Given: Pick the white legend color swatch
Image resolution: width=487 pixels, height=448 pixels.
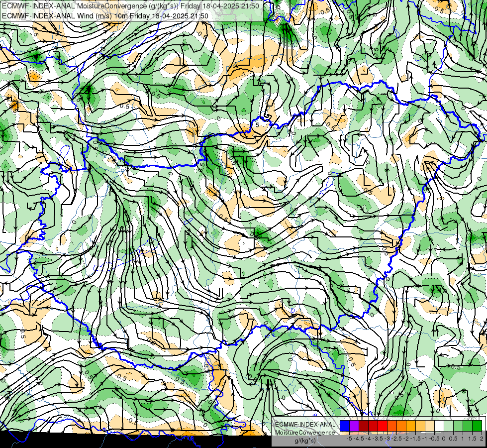Looking at the screenshot, I should click(x=439, y=426).
